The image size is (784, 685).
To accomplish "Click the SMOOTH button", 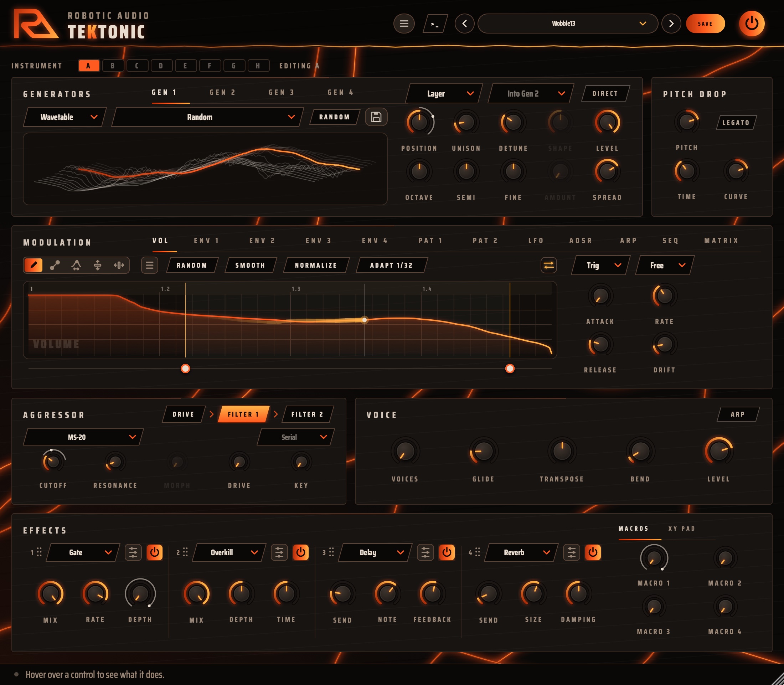I will point(251,265).
